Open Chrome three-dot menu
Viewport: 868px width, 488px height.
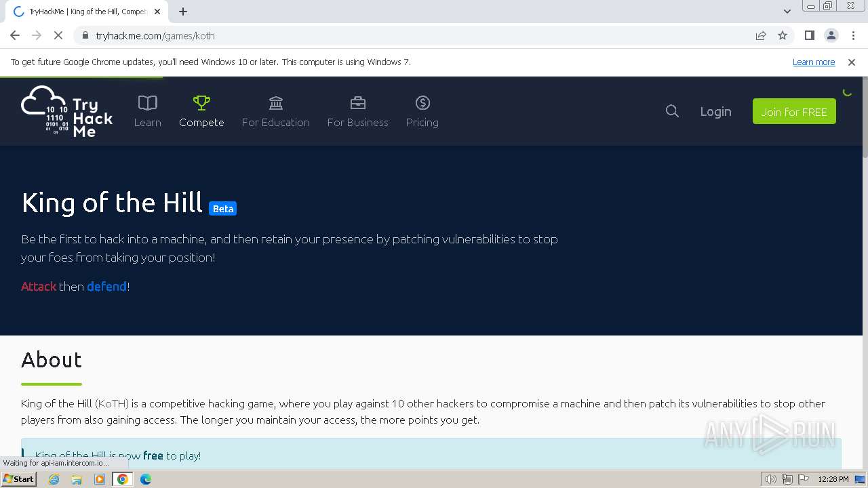coord(852,35)
